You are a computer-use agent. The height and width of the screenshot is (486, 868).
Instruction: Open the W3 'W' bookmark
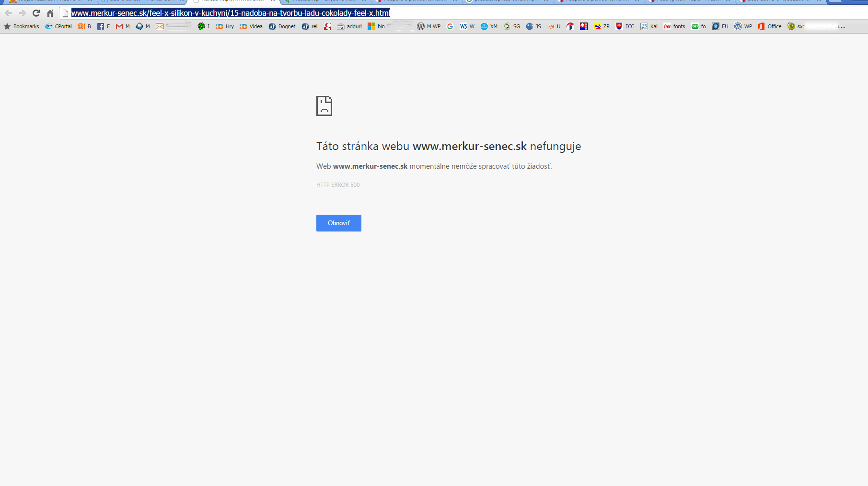coord(467,26)
